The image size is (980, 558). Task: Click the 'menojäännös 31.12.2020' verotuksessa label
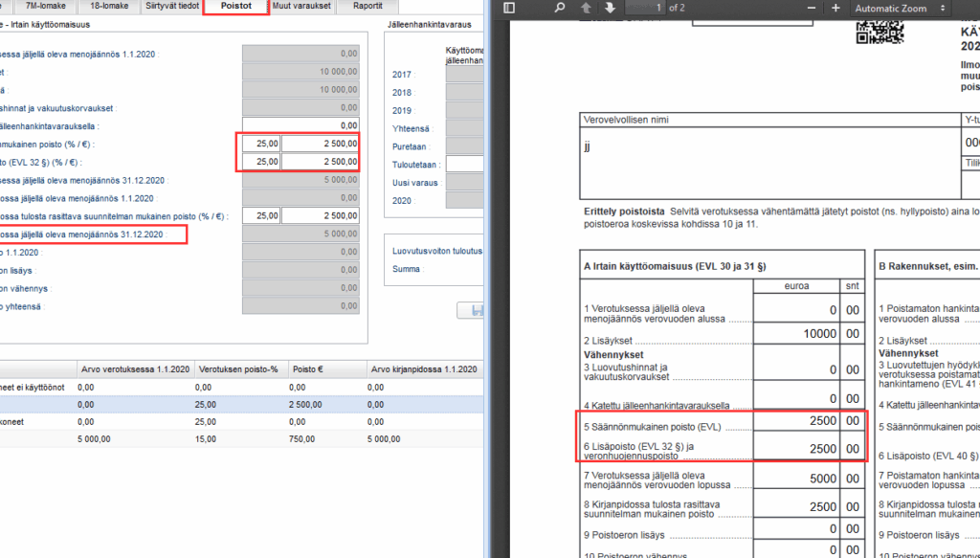(x=82, y=180)
